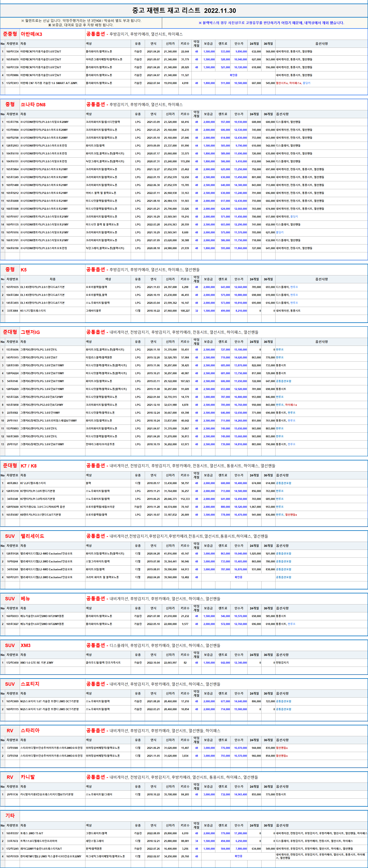
Task: Select vehicle number cell '165호6070'
Action: tap(12, 59)
